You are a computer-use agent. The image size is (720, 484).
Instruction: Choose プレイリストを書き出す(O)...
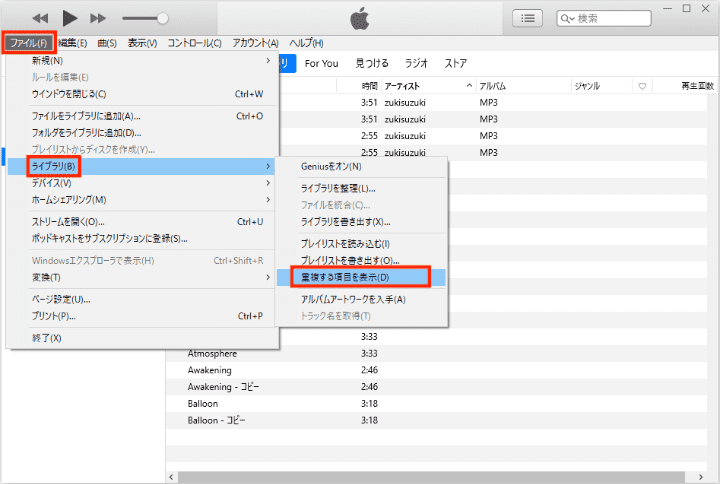click(x=361, y=260)
